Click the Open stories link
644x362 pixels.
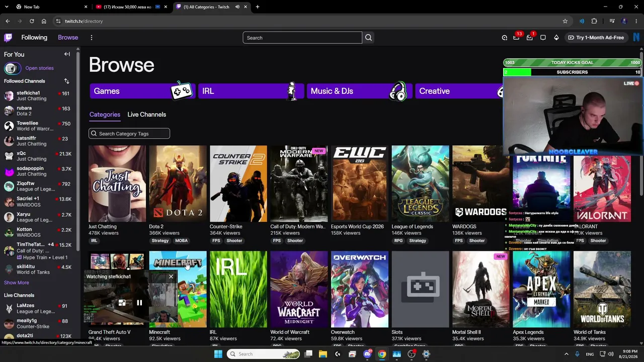[x=39, y=68]
